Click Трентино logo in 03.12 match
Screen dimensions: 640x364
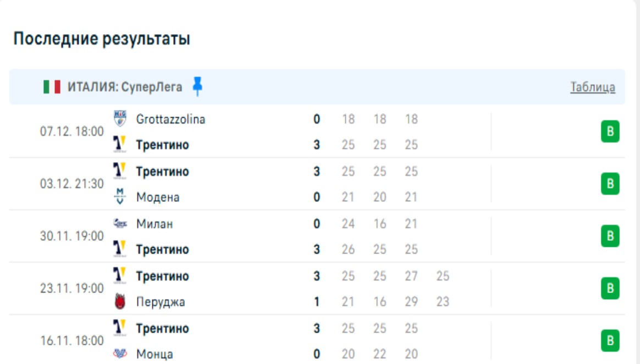119,171
